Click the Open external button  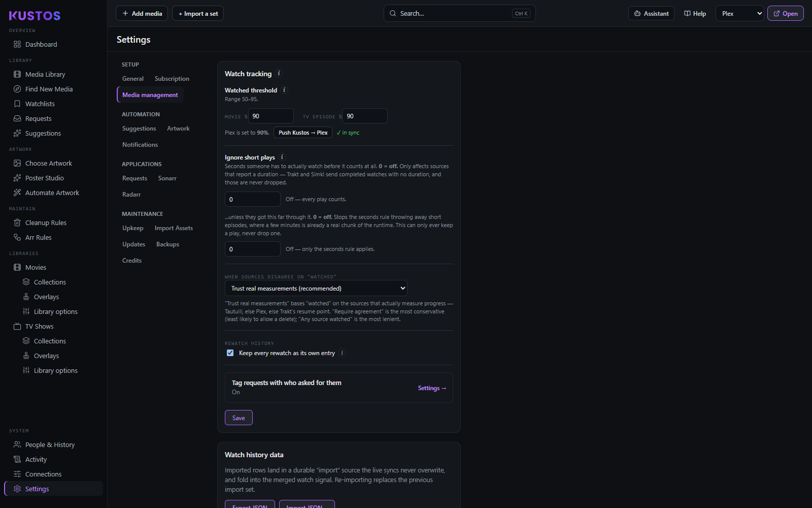point(785,14)
